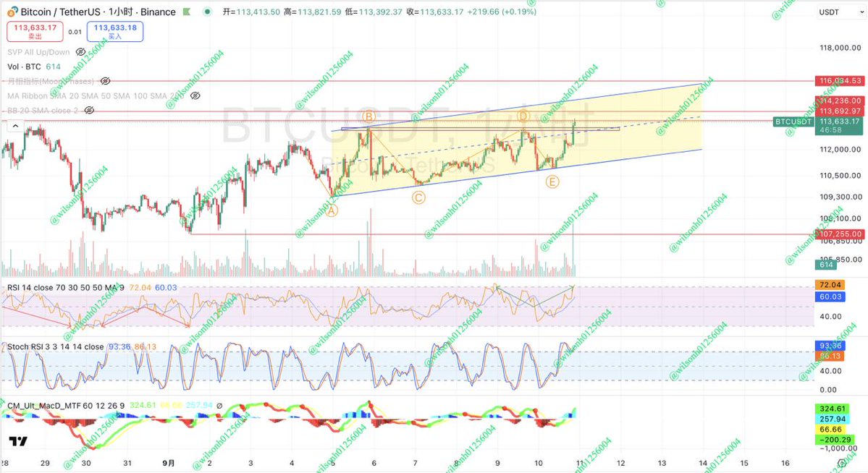Click the red sell button 113,633.17
This screenshot has width=868, height=473.
35,32
